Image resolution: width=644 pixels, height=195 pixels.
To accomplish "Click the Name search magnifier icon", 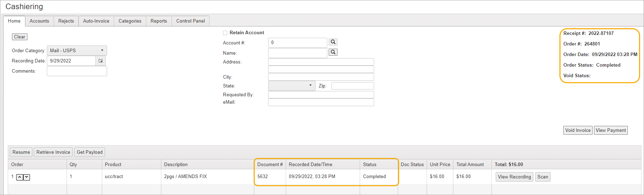I will coord(333,52).
